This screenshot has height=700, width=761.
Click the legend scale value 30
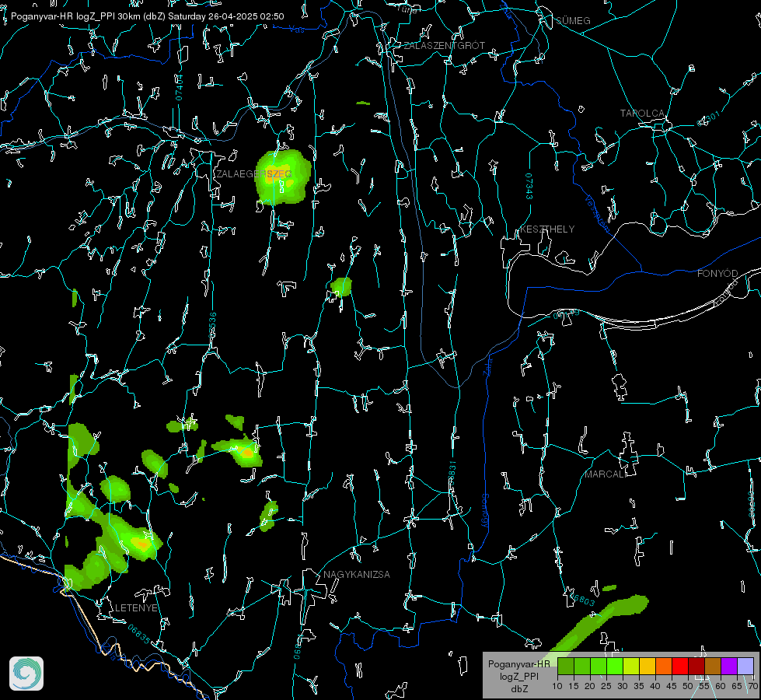622,686
